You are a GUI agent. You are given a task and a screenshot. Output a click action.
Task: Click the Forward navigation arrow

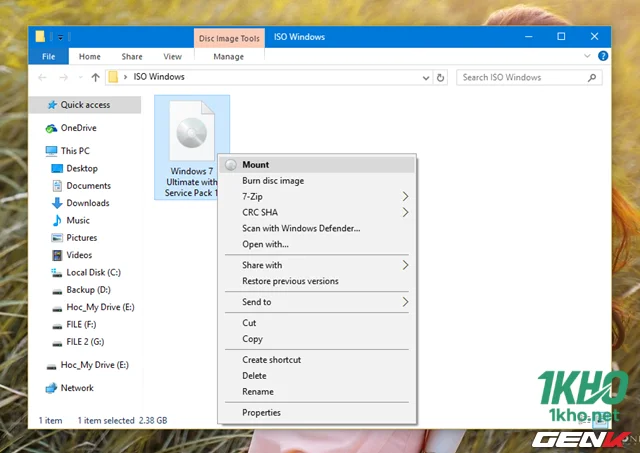tap(64, 77)
